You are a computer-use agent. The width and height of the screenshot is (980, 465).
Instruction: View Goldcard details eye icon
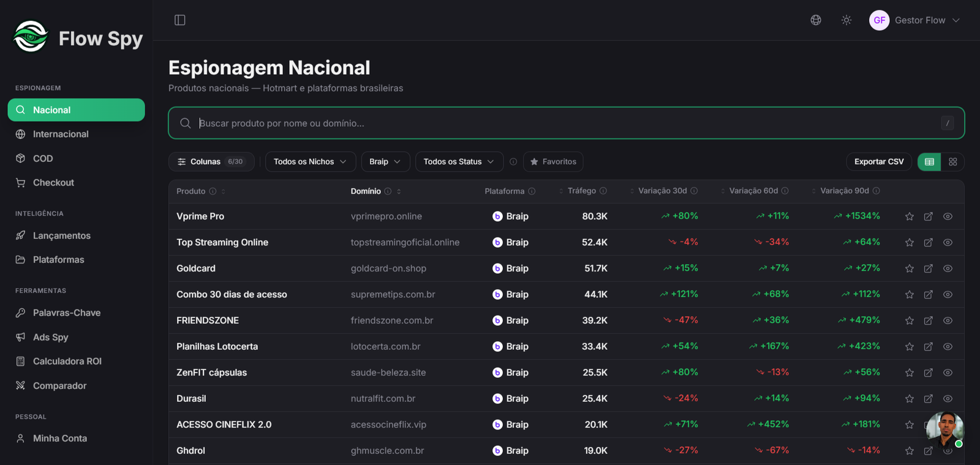(948, 268)
